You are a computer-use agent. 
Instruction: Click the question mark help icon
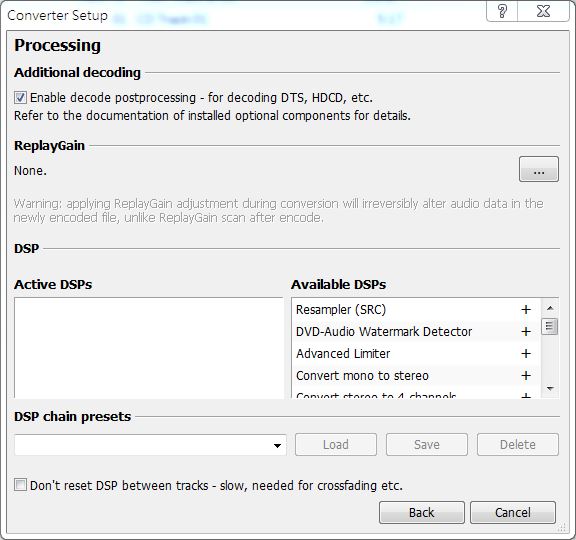tap(502, 11)
